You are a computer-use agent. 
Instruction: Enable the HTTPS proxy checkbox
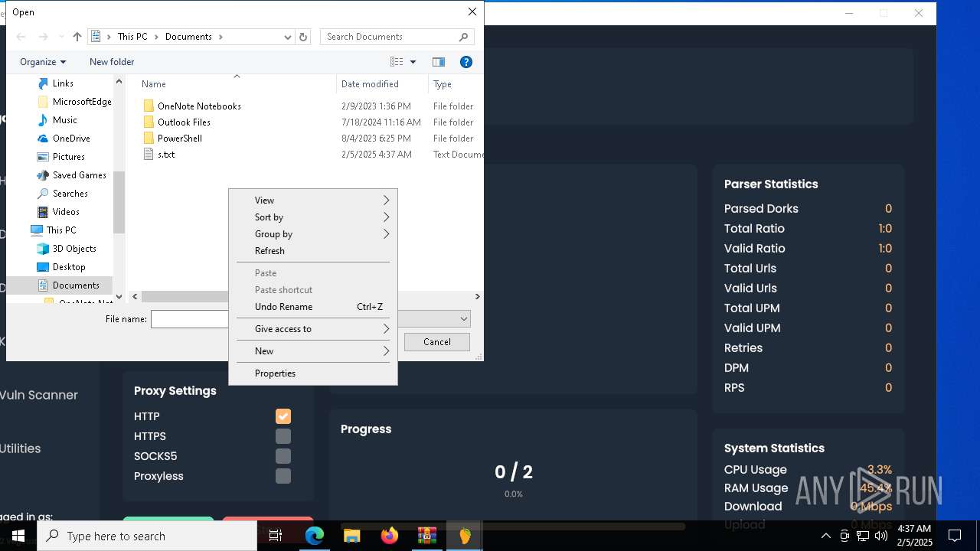pos(283,436)
